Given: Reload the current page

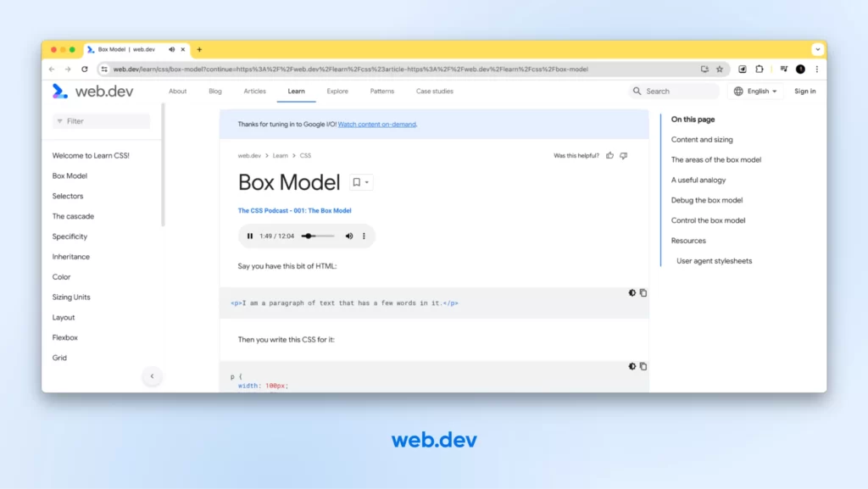Looking at the screenshot, I should tap(84, 69).
